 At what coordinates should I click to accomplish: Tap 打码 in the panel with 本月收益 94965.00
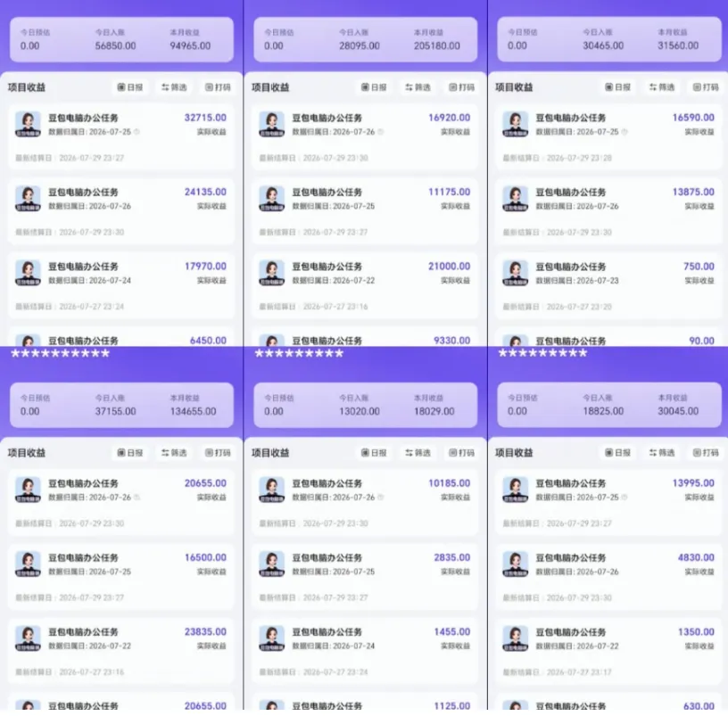point(218,87)
